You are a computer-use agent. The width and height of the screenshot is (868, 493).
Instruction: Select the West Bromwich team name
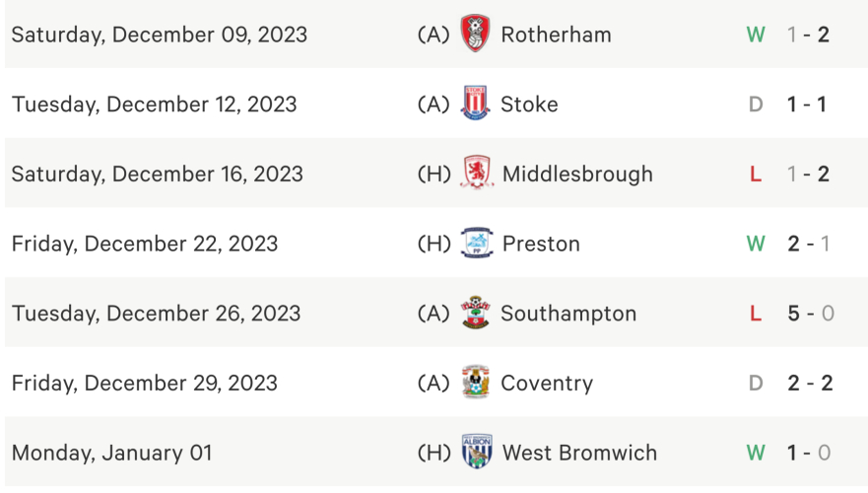[579, 454]
